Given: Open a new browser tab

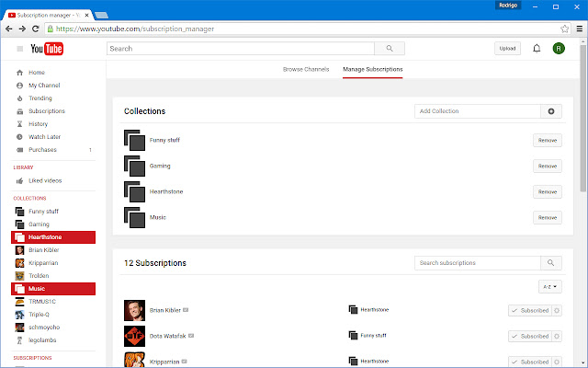Looking at the screenshot, I should [x=102, y=16].
